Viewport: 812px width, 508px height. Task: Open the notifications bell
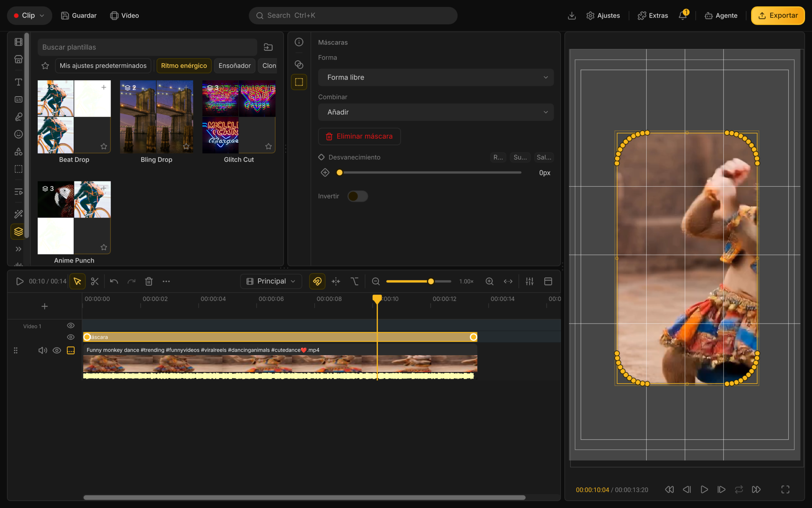coord(683,16)
